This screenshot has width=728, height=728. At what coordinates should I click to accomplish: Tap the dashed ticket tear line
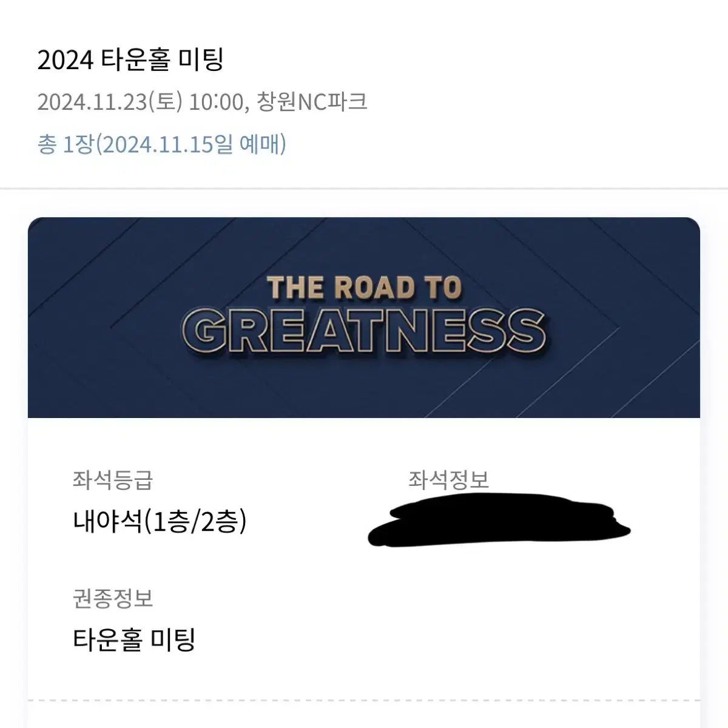(364, 701)
